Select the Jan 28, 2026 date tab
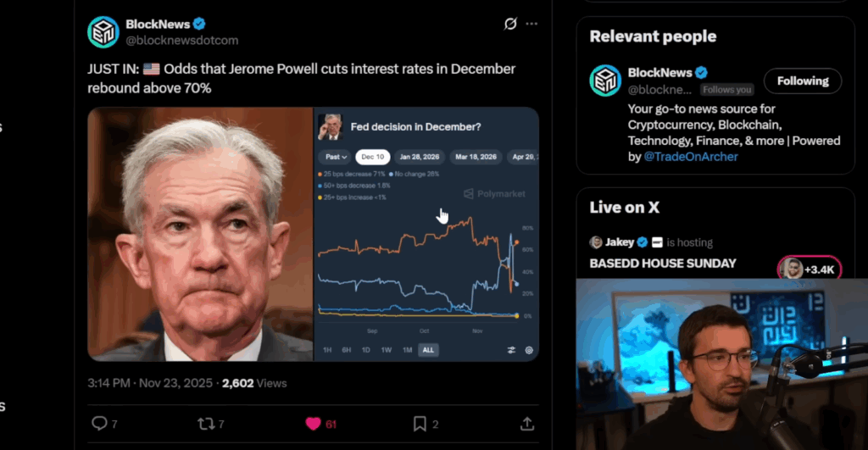This screenshot has height=450, width=868. coord(419,157)
